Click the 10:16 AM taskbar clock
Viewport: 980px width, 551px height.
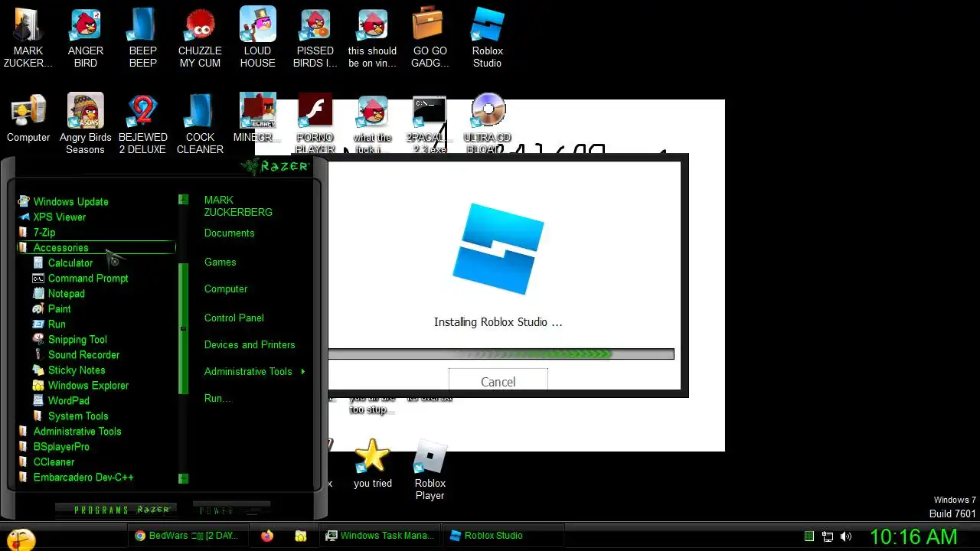coord(913,536)
